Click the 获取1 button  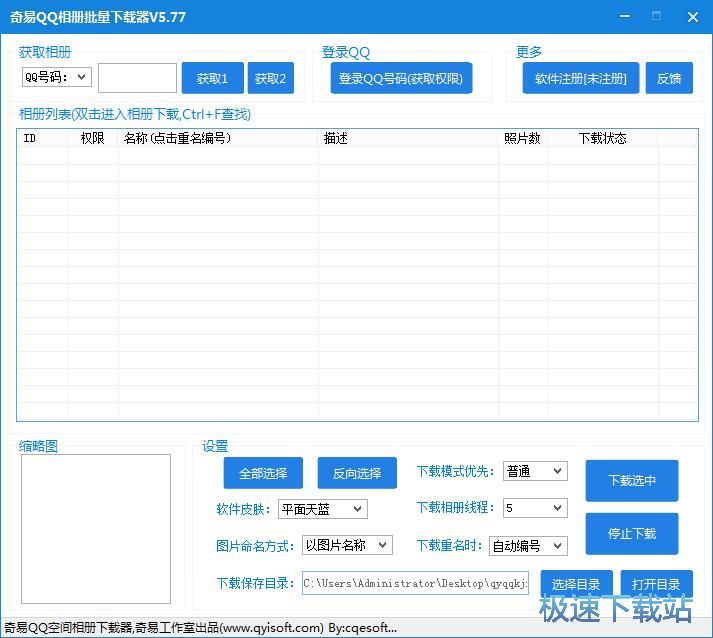click(212, 78)
